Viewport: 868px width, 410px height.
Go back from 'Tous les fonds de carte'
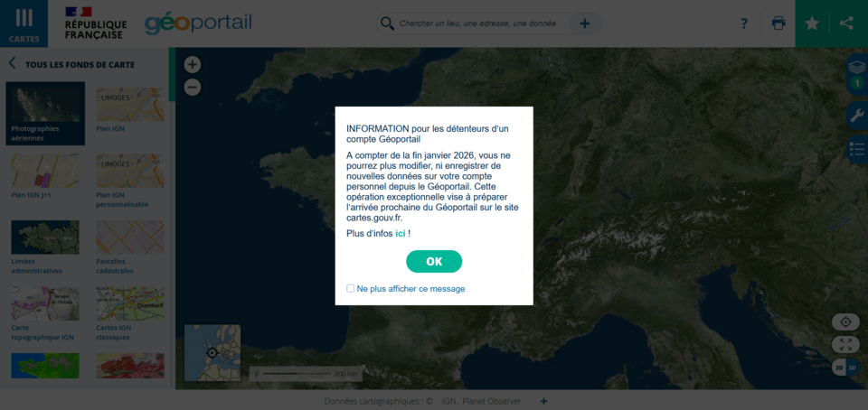pos(13,64)
